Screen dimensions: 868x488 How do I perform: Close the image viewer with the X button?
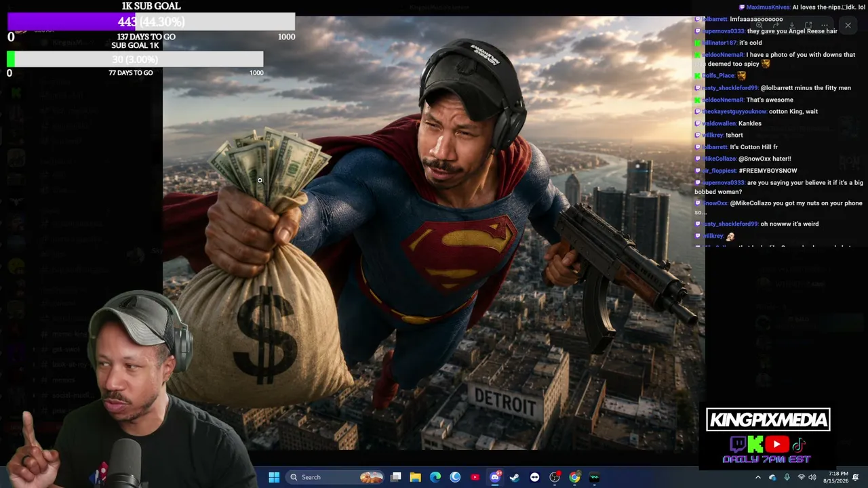pos(848,26)
